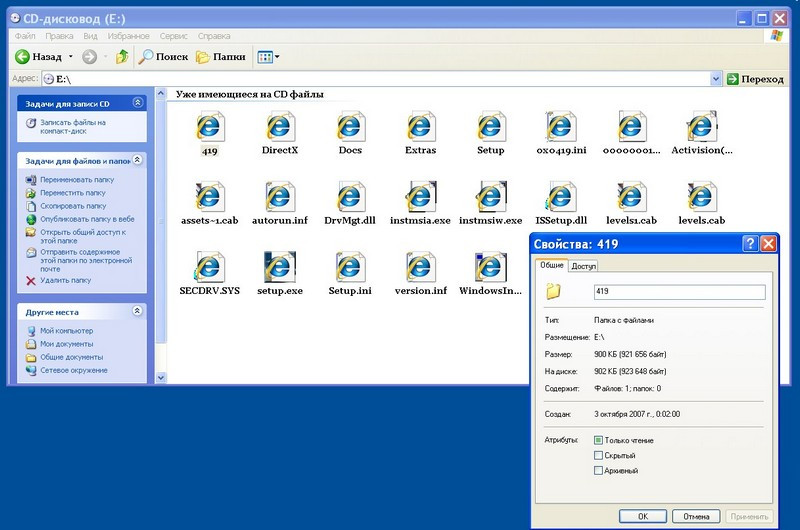This screenshot has width=800, height=530.
Task: Open Мой компьютер from Other places
Action: coord(66,331)
